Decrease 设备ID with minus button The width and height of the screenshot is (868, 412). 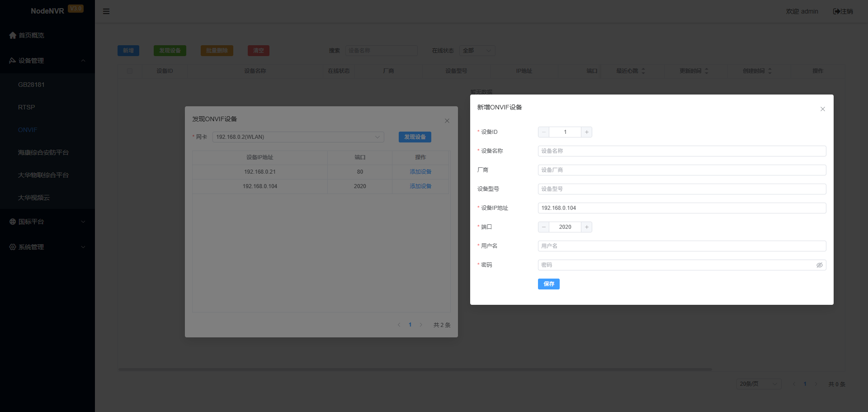pyautogui.click(x=544, y=132)
